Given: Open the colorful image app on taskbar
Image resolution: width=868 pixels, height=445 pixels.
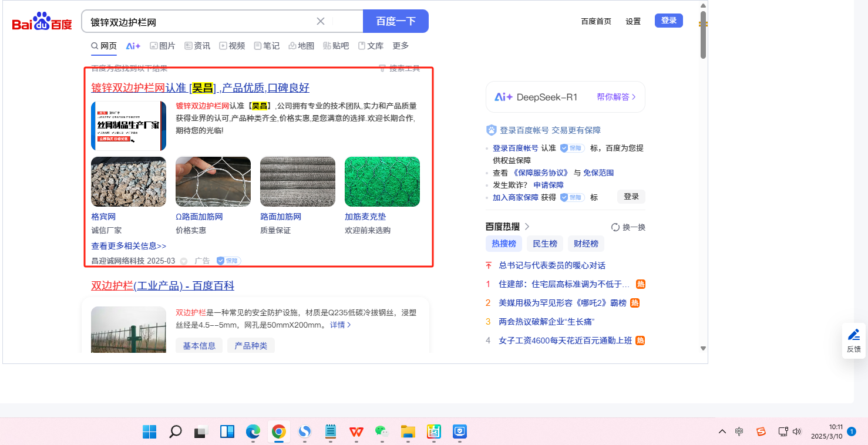Looking at the screenshot, I should pos(434,431).
